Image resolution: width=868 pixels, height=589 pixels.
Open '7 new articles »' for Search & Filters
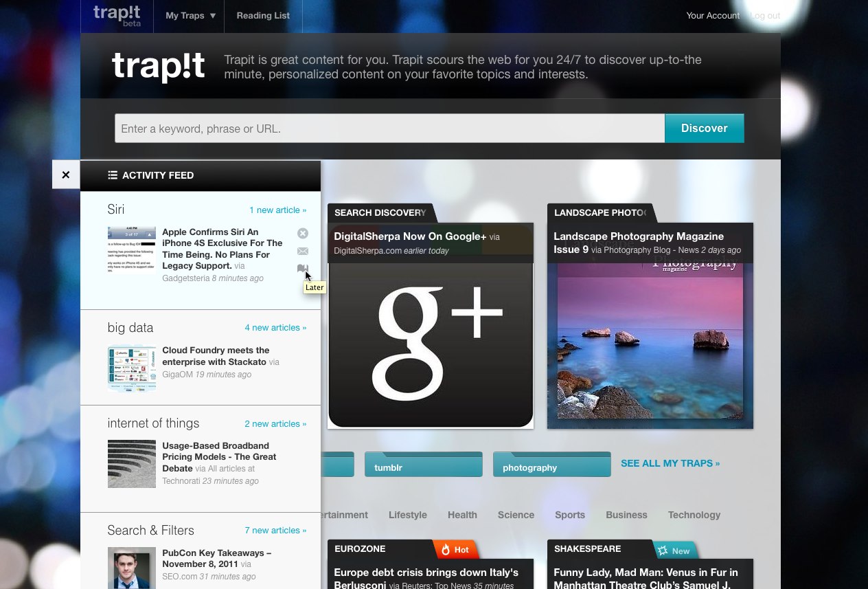pos(275,530)
